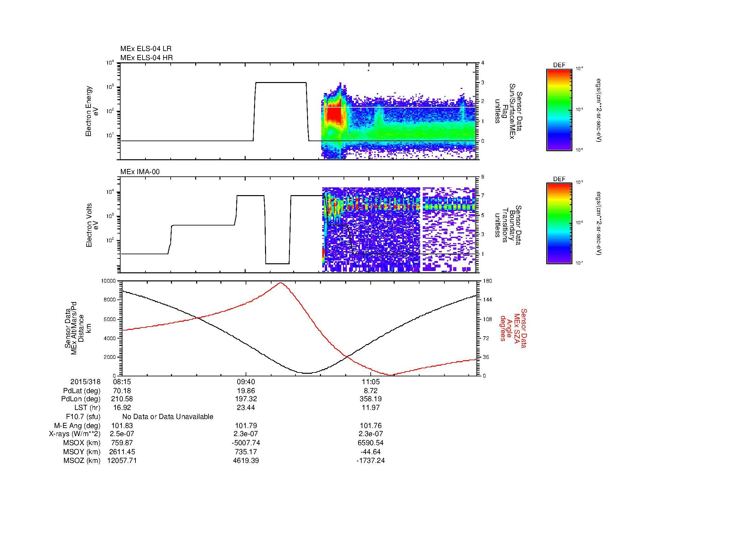The height and width of the screenshot is (534, 756).
Task: Click the time tick '08:15'
Action: coord(122,382)
